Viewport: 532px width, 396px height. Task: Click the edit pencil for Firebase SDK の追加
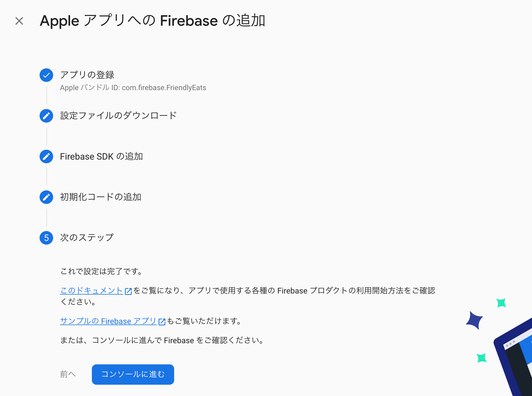click(46, 156)
